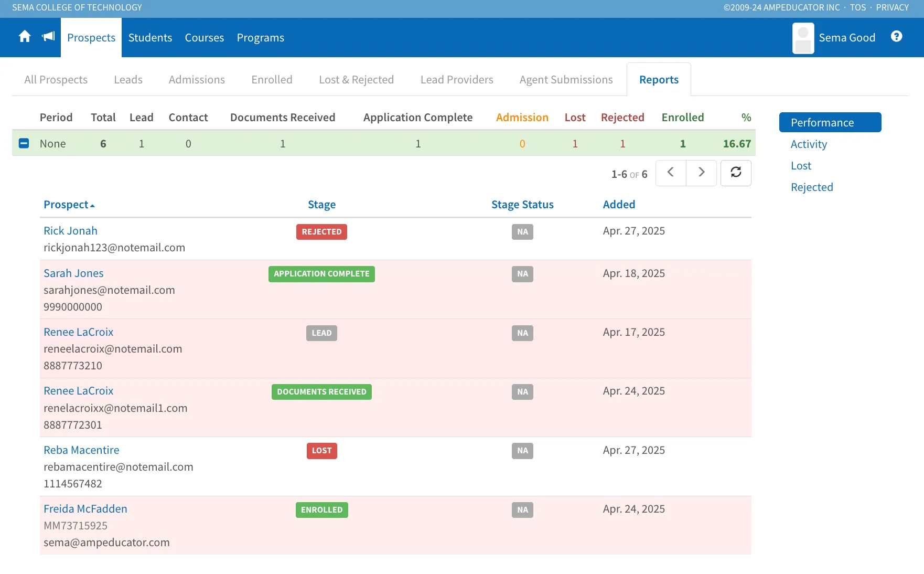Switch to All Prospects tab
Image resolution: width=924 pixels, height=574 pixels.
[56, 80]
